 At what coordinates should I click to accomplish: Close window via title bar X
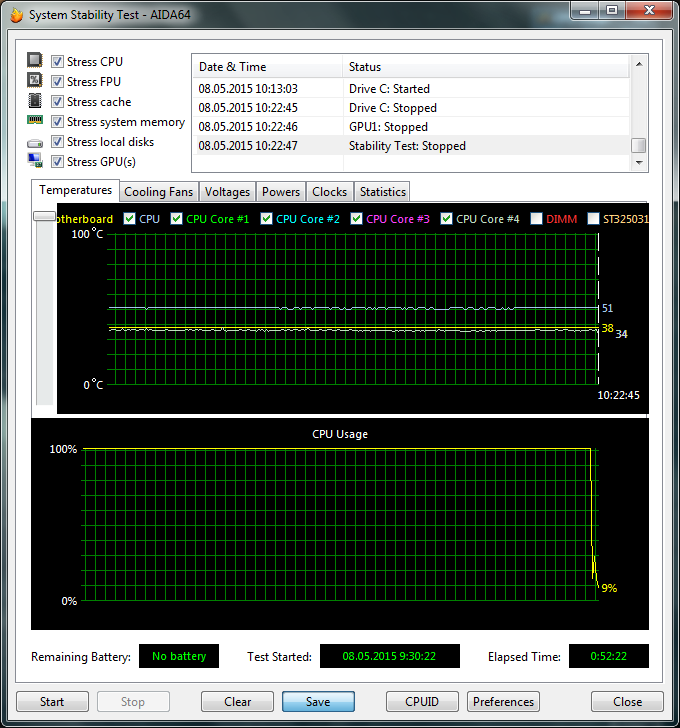pos(649,11)
